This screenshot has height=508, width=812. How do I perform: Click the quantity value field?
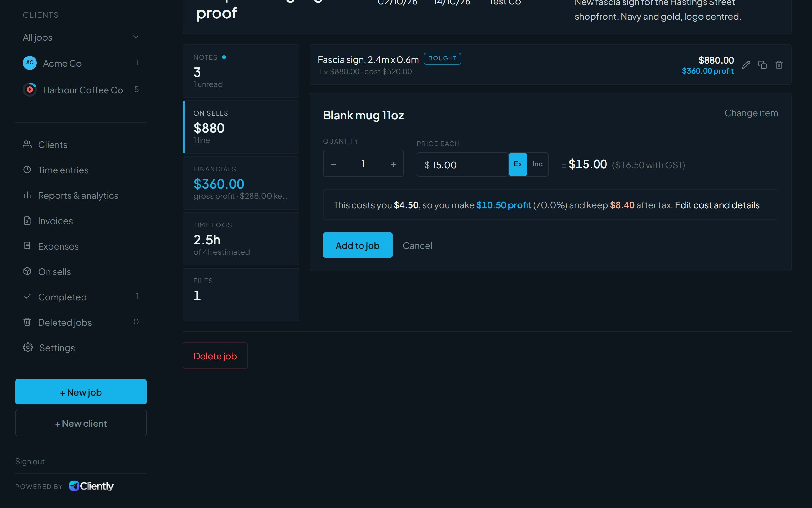(x=363, y=164)
